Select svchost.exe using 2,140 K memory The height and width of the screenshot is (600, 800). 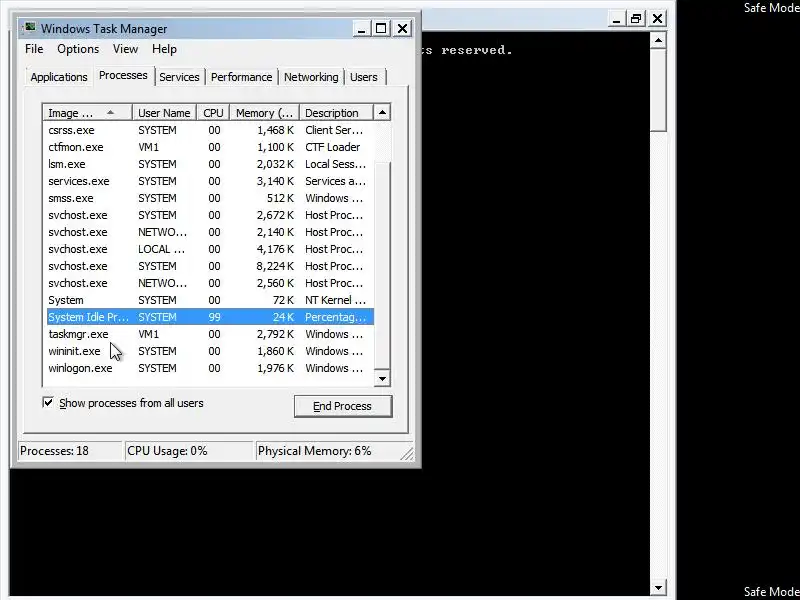(210, 232)
